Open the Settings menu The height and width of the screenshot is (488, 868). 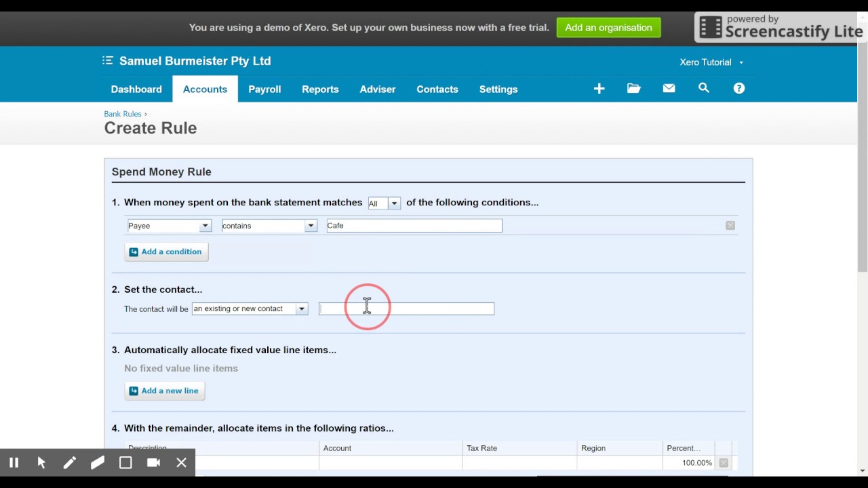[498, 89]
